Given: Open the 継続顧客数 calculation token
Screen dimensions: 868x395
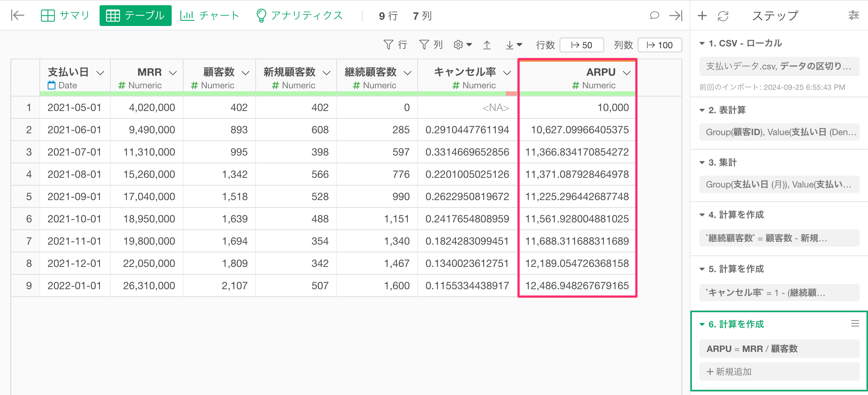Looking at the screenshot, I should point(779,238).
